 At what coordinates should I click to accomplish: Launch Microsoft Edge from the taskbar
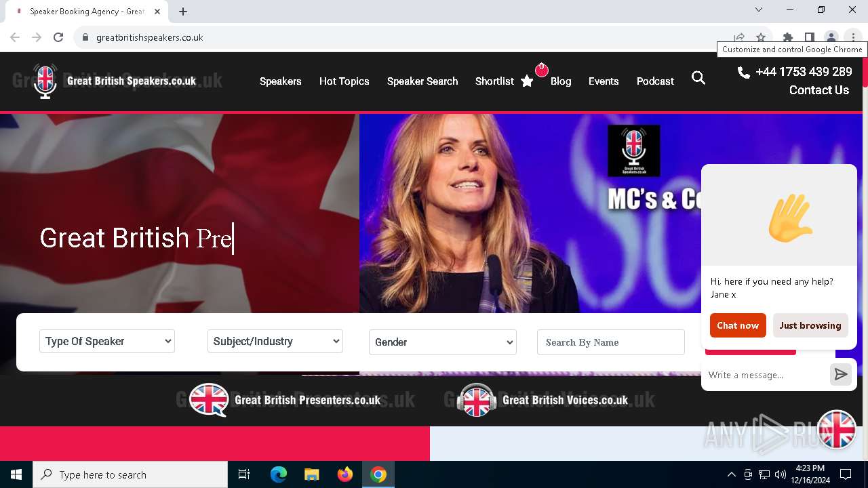click(279, 474)
